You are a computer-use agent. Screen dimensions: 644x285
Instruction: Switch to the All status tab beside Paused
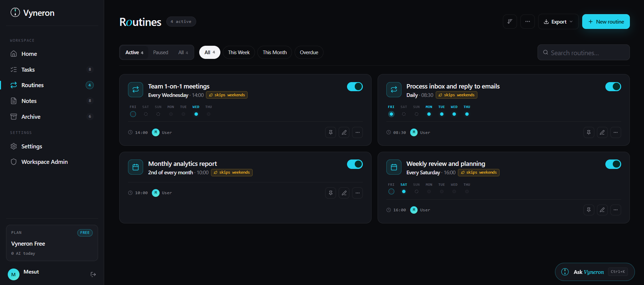click(x=183, y=52)
